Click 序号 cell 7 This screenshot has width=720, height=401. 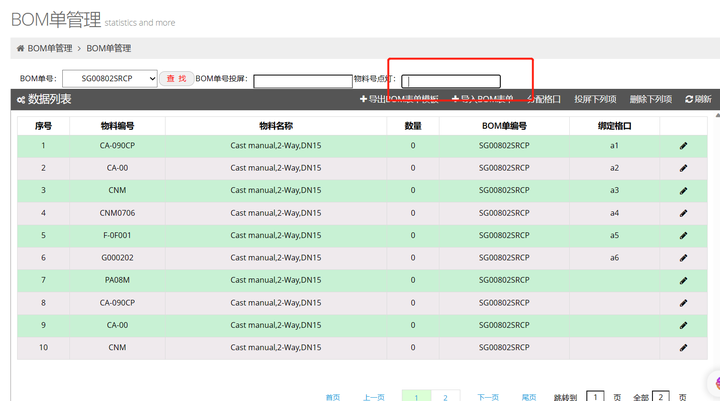pyautogui.click(x=43, y=280)
